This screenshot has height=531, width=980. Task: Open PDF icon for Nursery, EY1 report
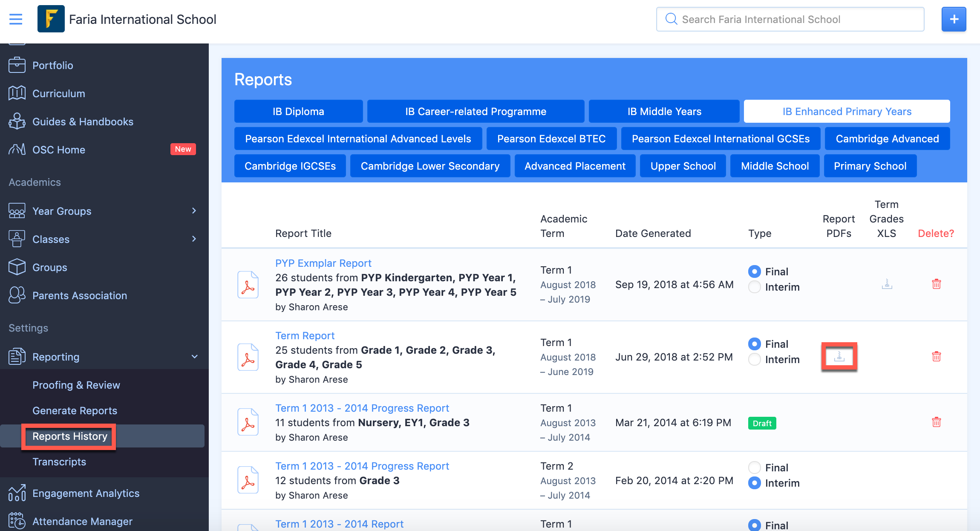click(x=248, y=422)
